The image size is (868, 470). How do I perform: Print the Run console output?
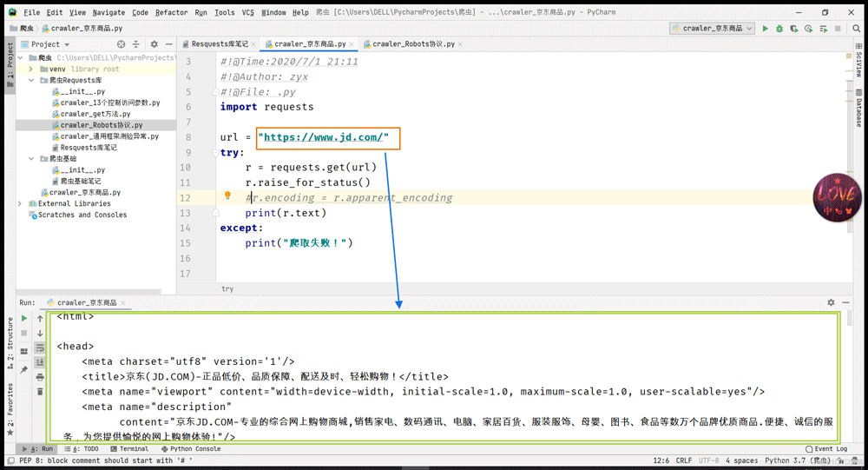[40, 377]
